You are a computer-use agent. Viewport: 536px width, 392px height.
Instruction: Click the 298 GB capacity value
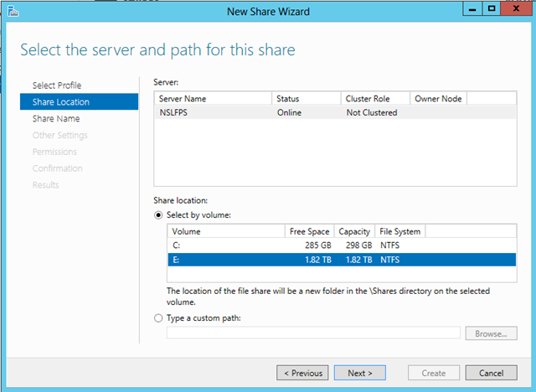click(358, 245)
